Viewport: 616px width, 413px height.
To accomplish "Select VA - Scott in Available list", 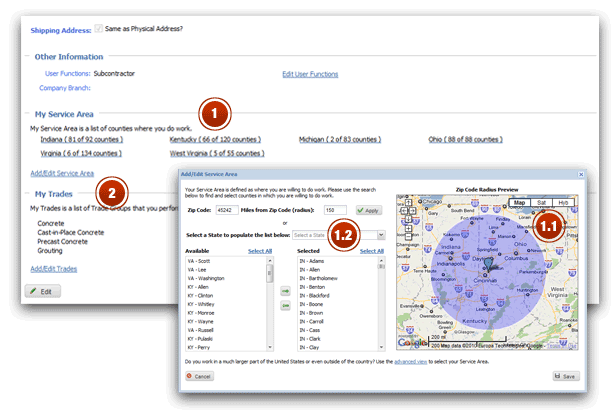I will 226,261.
